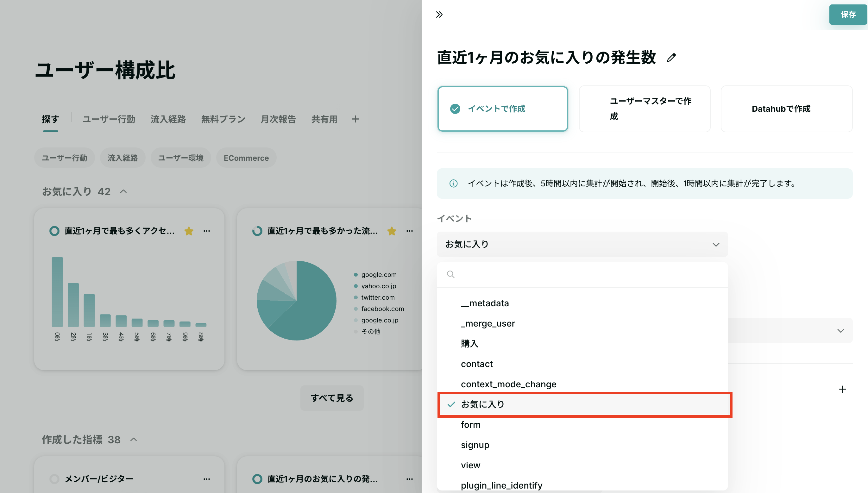Select ユーザーマスターで作成 option card

645,109
